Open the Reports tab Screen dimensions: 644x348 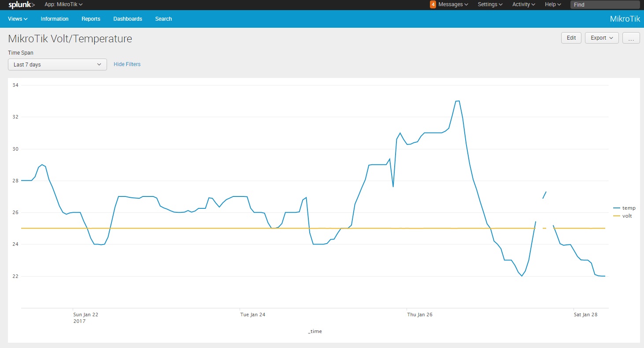91,19
